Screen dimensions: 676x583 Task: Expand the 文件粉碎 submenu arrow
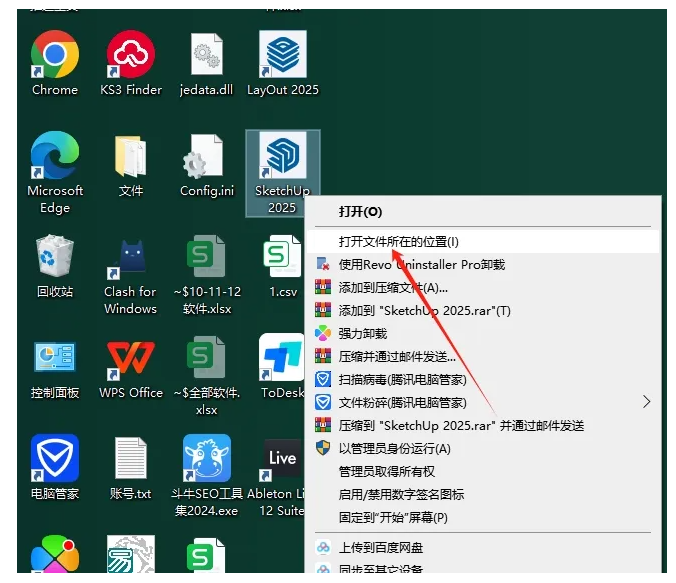point(646,402)
